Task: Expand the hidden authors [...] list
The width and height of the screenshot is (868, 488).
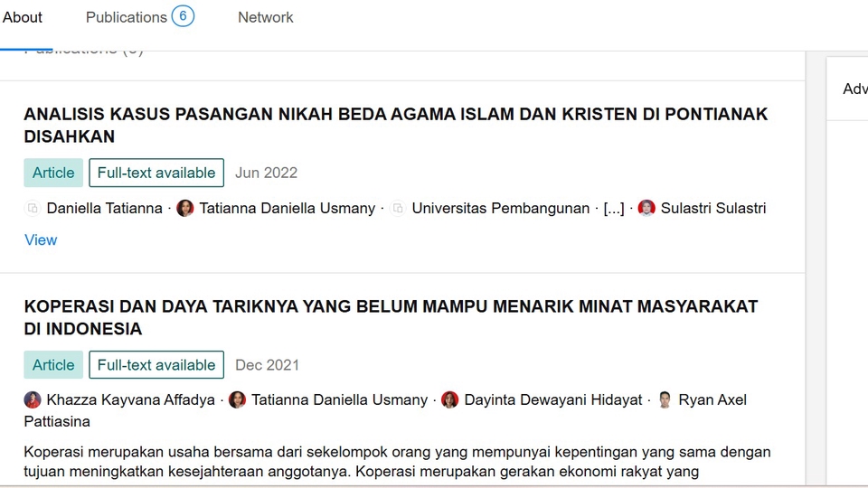Action: pos(613,209)
